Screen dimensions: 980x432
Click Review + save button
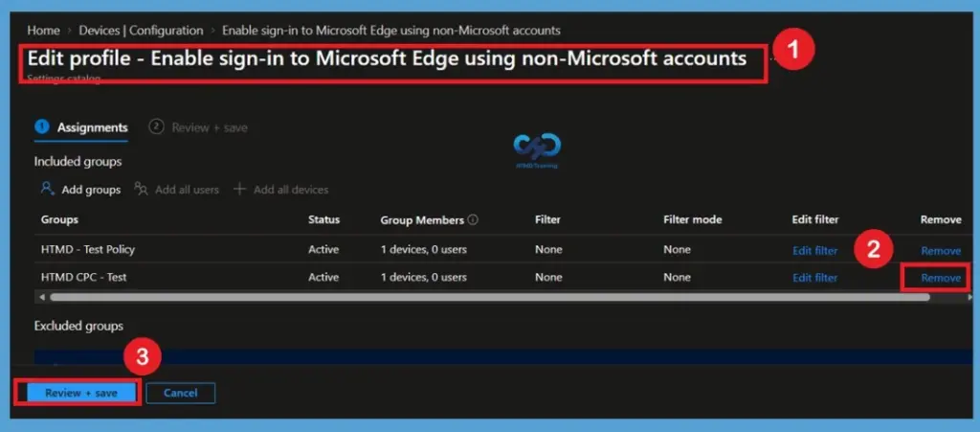pyautogui.click(x=81, y=394)
